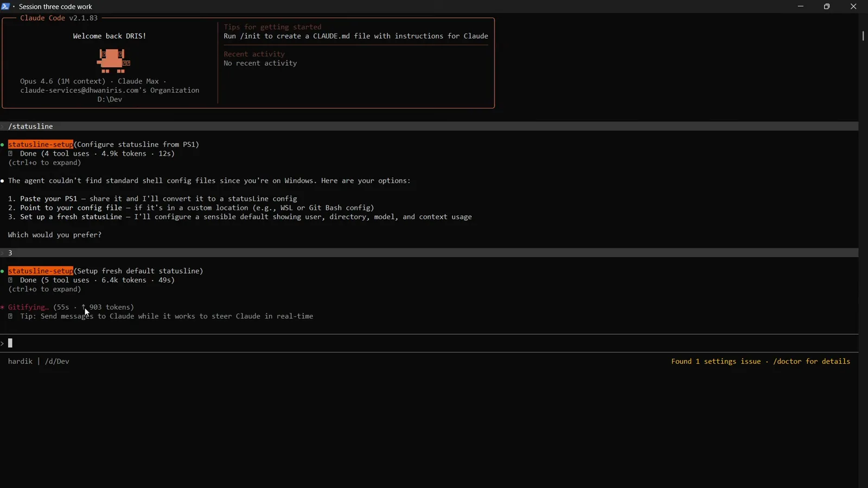Image resolution: width=868 pixels, height=488 pixels.
Task: Minimize the terminal window
Action: click(x=801, y=7)
